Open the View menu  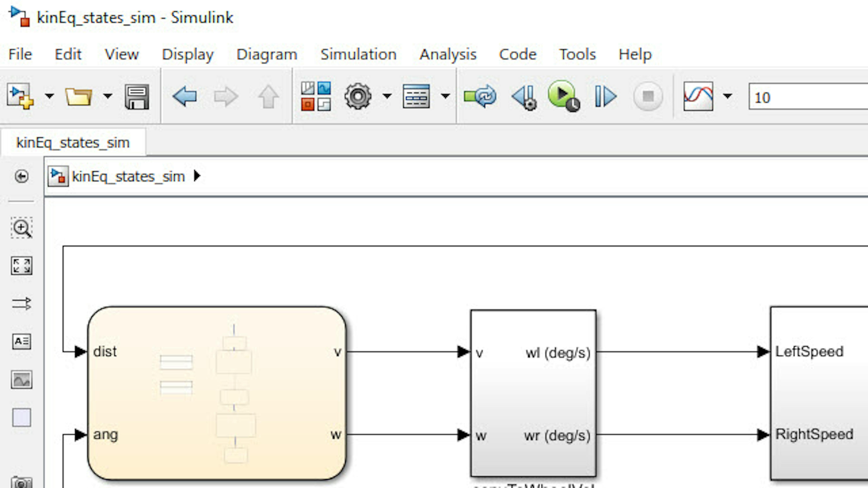122,54
